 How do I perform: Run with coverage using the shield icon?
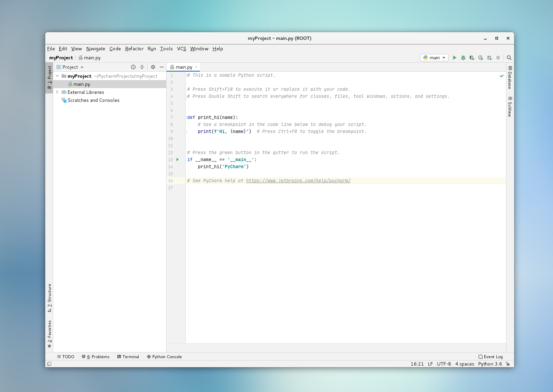[x=472, y=58]
